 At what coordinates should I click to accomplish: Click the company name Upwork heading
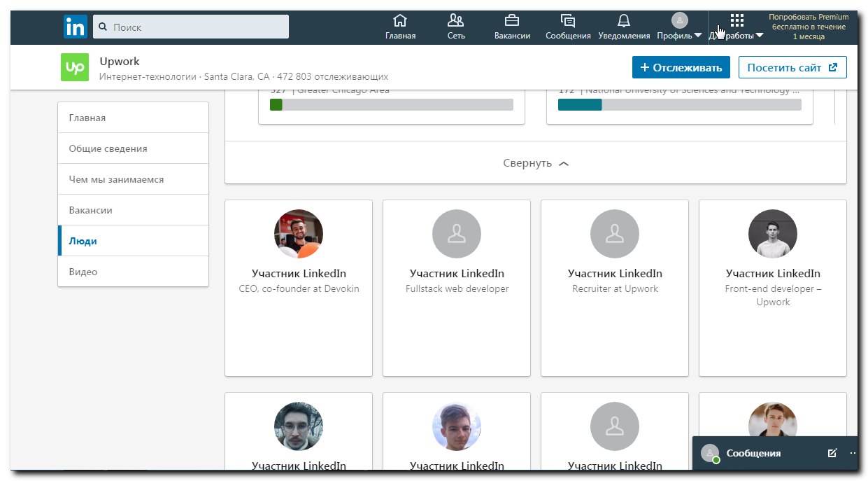coord(120,62)
